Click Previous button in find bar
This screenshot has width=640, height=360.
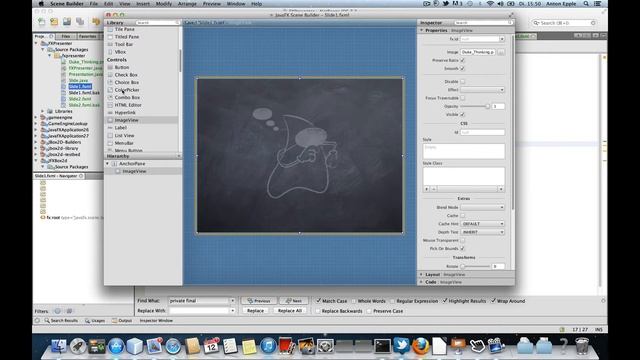coord(259,301)
